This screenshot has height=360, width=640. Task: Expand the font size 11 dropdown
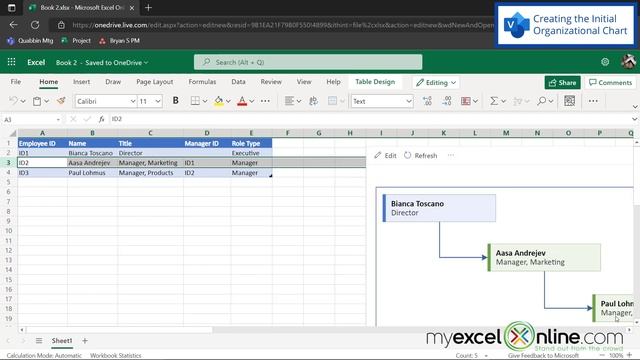click(x=158, y=101)
